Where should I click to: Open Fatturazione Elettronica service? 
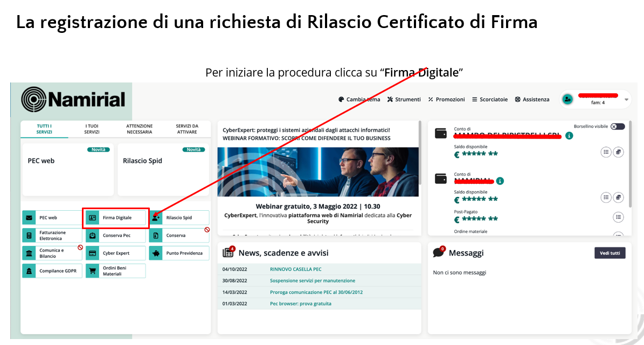click(x=52, y=236)
